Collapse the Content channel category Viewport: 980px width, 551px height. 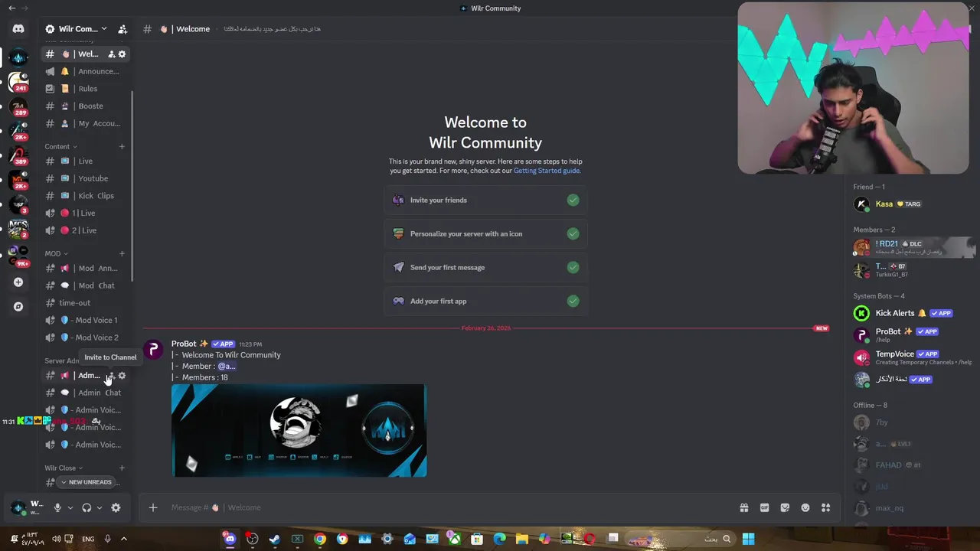[60, 146]
